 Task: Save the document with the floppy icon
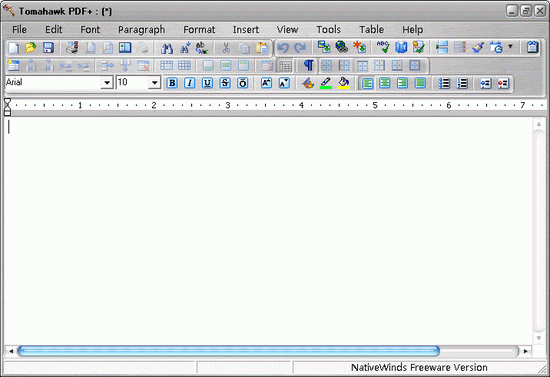48,48
